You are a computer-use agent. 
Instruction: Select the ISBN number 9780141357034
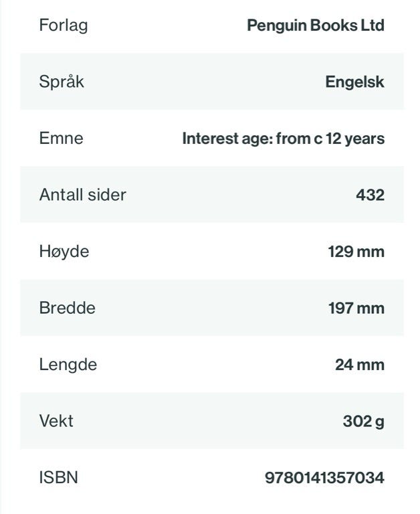324,478
